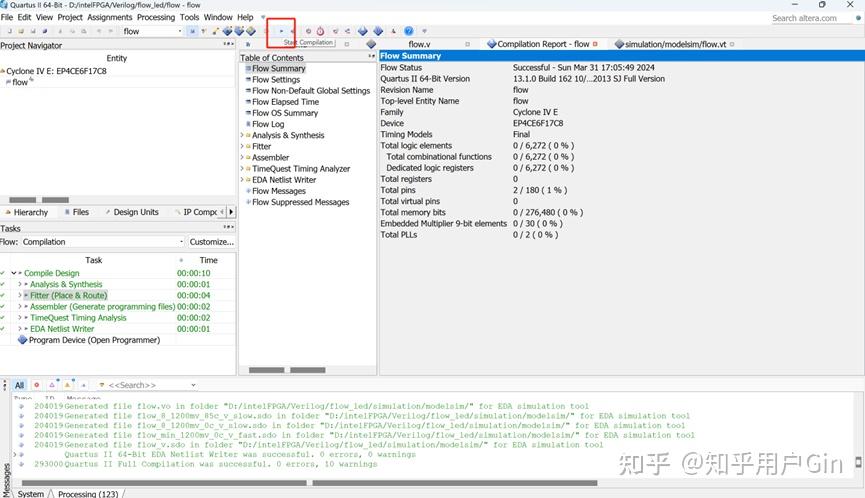Click the right arrow to scroll navigator tabs
This screenshot has width=865, height=498.
pyautogui.click(x=231, y=212)
